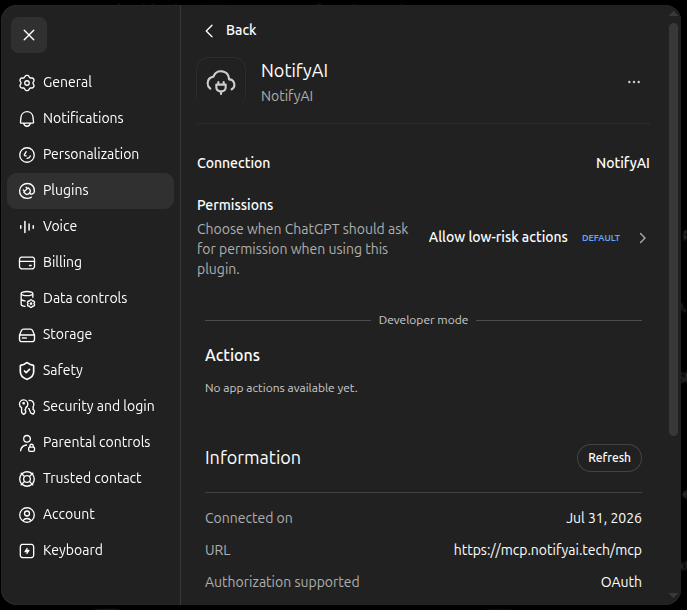Click the Account profile icon

coord(27,514)
